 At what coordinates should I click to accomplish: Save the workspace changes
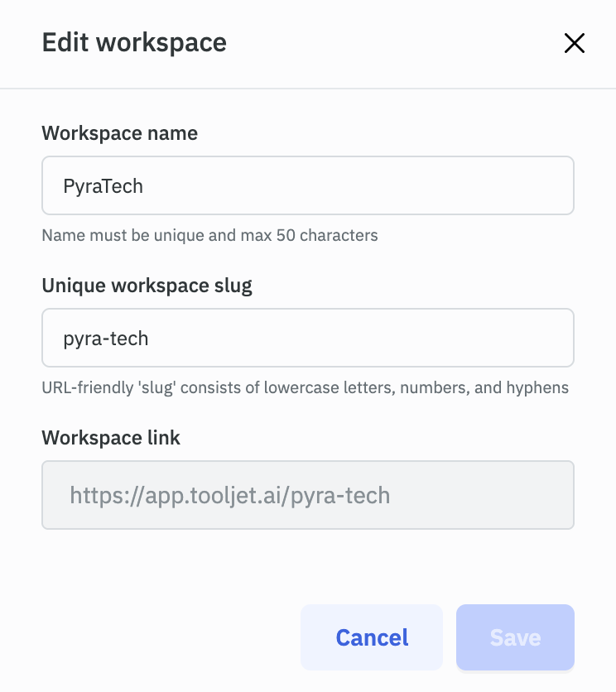pyautogui.click(x=515, y=637)
